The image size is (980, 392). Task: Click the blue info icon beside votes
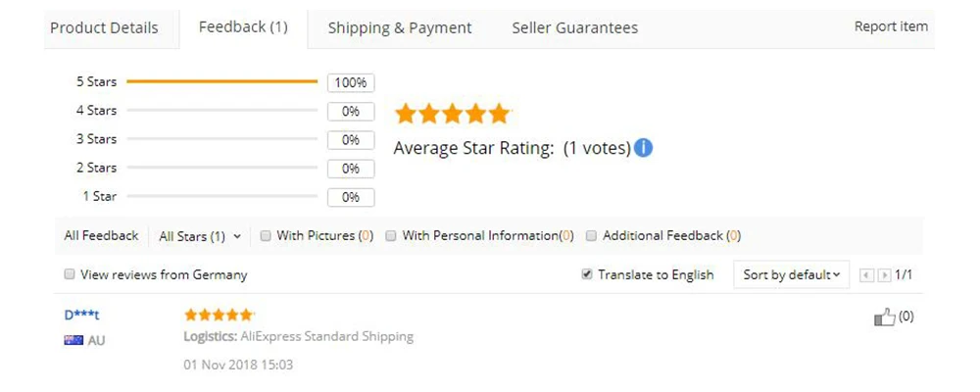click(x=643, y=148)
